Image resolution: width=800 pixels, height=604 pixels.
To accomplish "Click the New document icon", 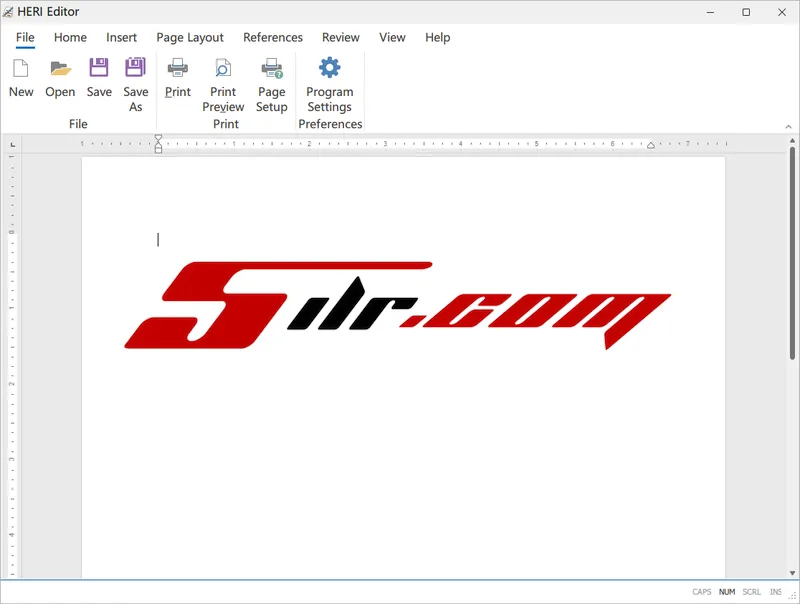I will (21, 68).
